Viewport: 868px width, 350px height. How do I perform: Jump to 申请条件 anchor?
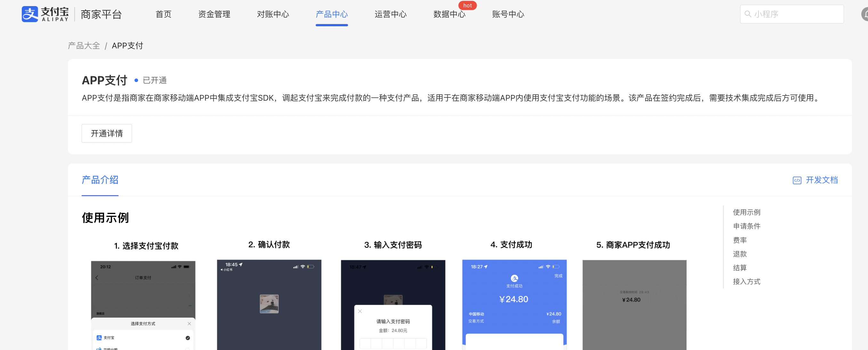(746, 226)
